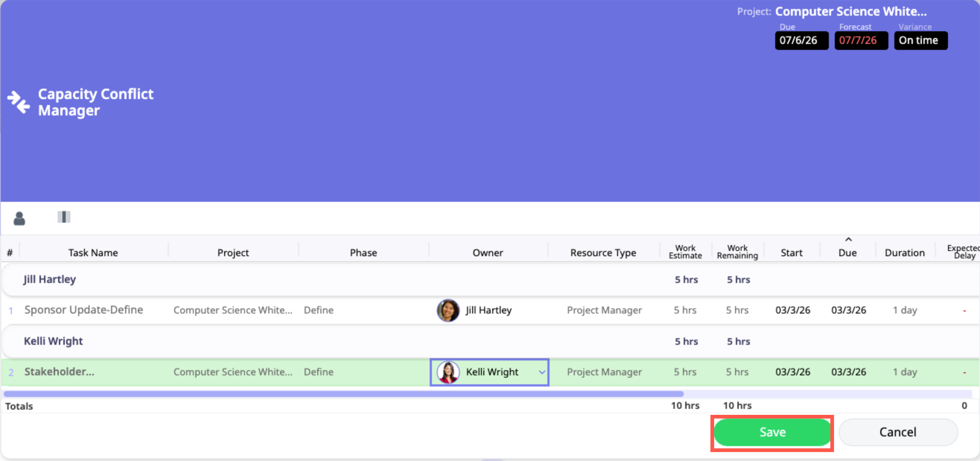Click the green Save button
This screenshot has height=461, width=980.
pos(772,432)
